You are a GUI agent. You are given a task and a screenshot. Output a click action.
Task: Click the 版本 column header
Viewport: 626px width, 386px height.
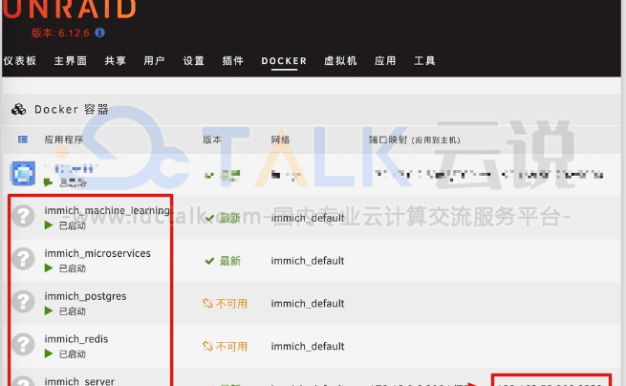click(x=212, y=139)
